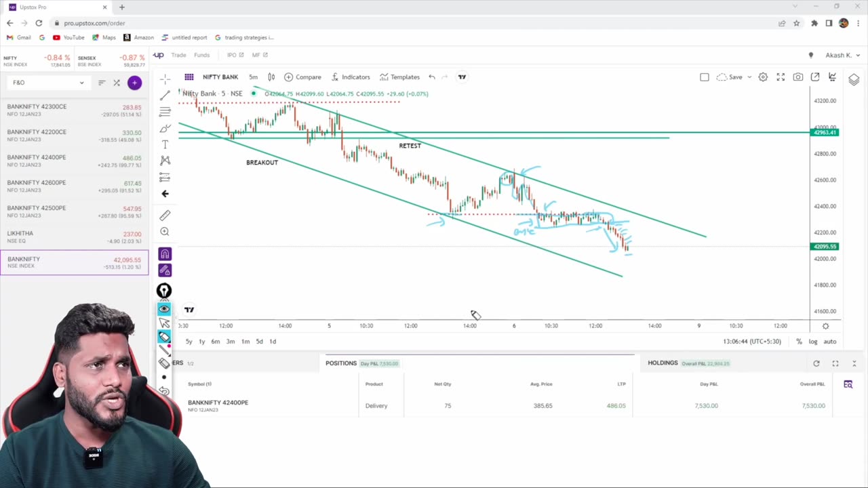Change the 5m chart interval

coord(253,77)
